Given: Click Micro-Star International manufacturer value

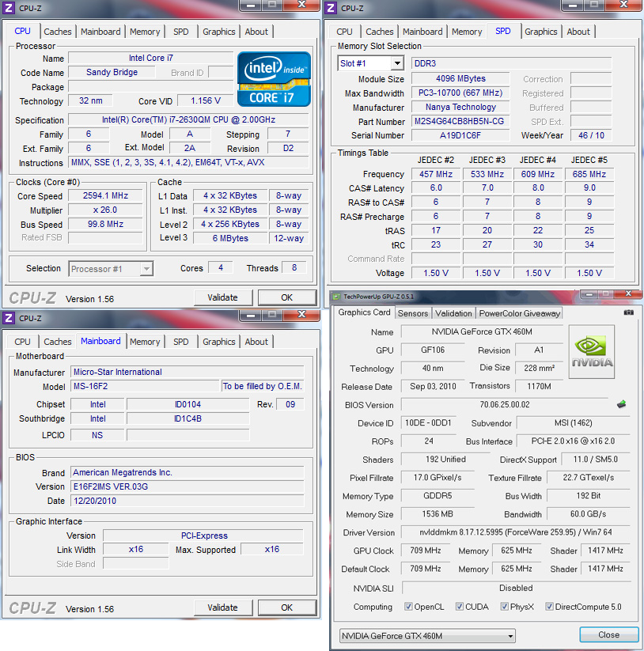Looking at the screenshot, I should pyautogui.click(x=188, y=372).
